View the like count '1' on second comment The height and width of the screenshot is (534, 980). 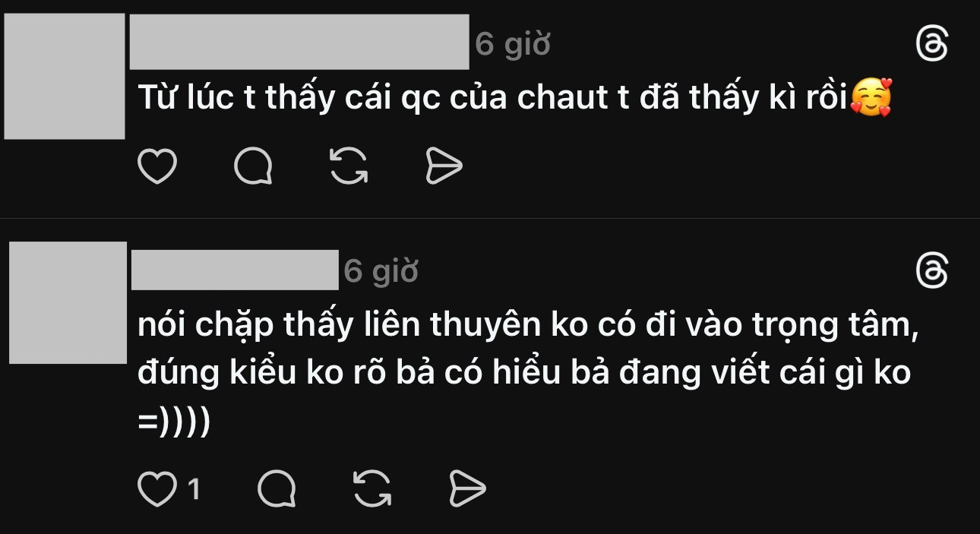(x=194, y=489)
